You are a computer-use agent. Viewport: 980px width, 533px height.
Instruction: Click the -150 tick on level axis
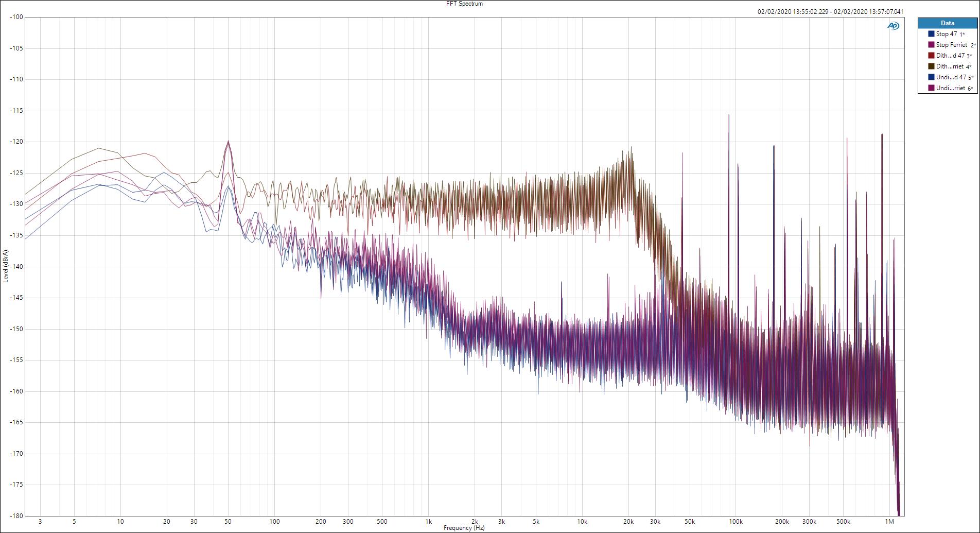click(x=15, y=329)
